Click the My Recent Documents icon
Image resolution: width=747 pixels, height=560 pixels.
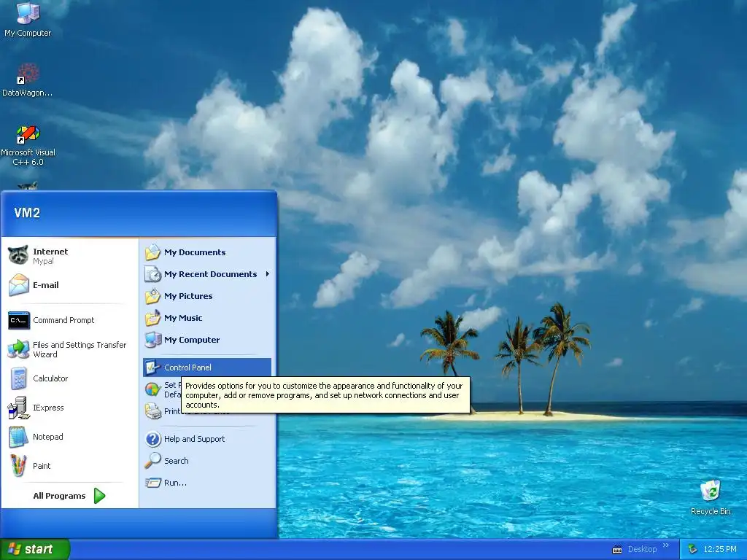tap(152, 274)
